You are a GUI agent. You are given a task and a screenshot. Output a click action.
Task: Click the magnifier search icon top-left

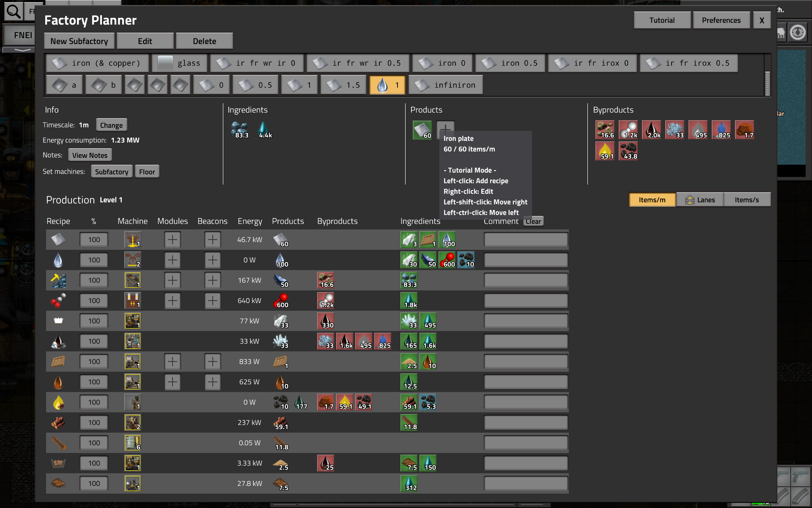pyautogui.click(x=13, y=11)
